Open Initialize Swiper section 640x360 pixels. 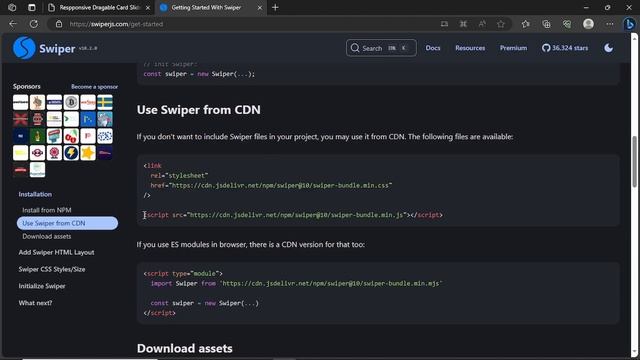click(42, 286)
